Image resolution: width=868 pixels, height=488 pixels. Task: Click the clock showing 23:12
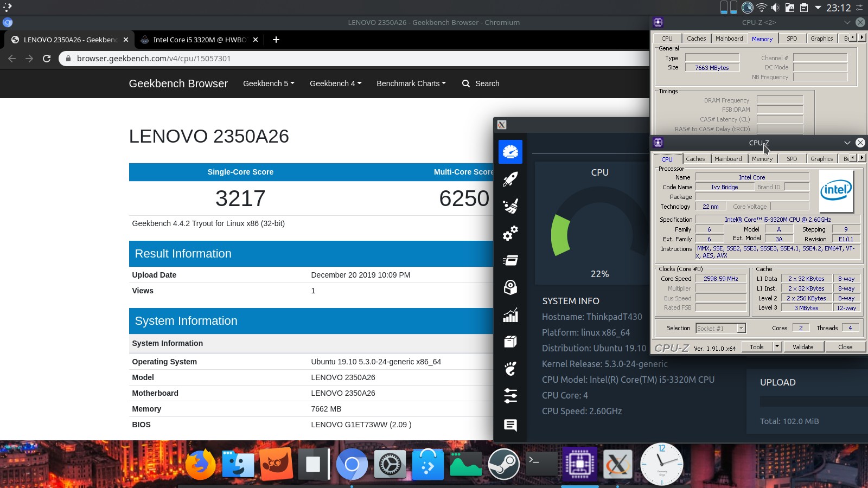[839, 8]
